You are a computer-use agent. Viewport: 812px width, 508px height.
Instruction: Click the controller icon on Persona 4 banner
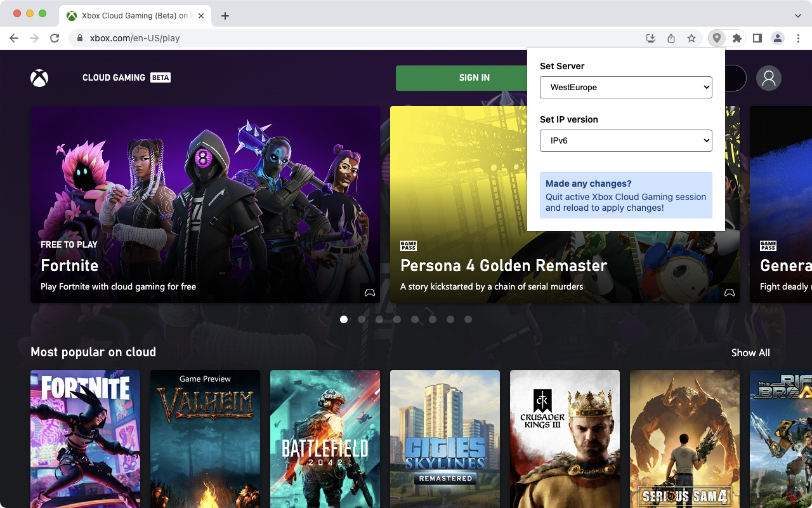coord(730,293)
